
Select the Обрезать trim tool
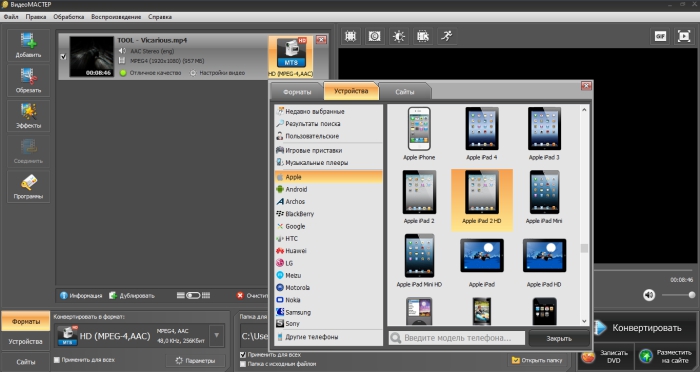[28, 80]
